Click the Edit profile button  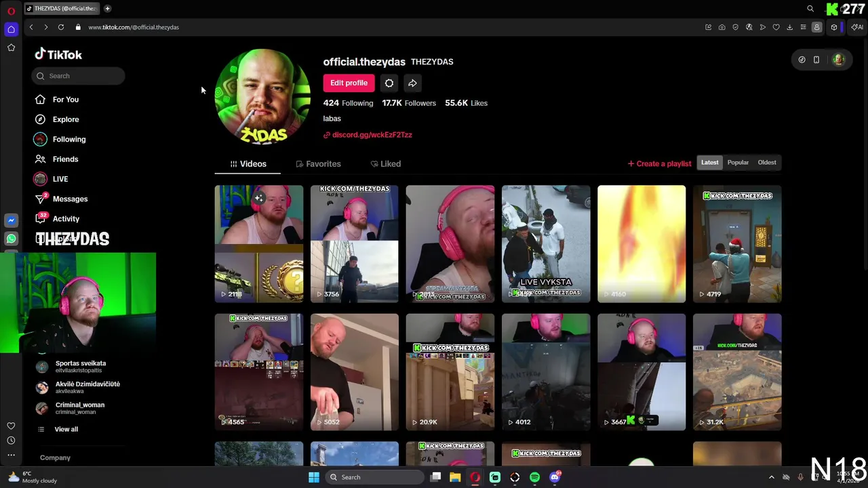pyautogui.click(x=349, y=83)
